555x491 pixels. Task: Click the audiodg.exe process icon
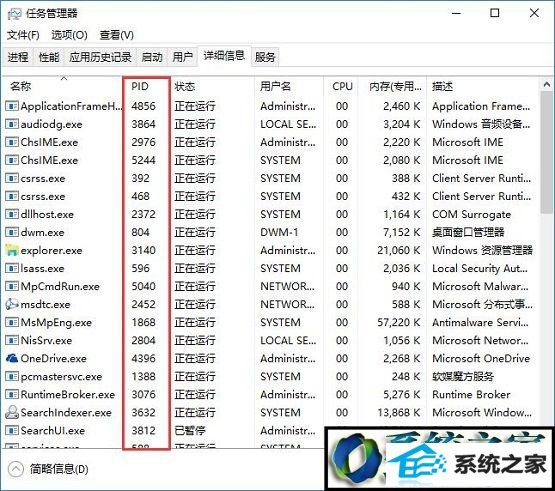tap(12, 124)
